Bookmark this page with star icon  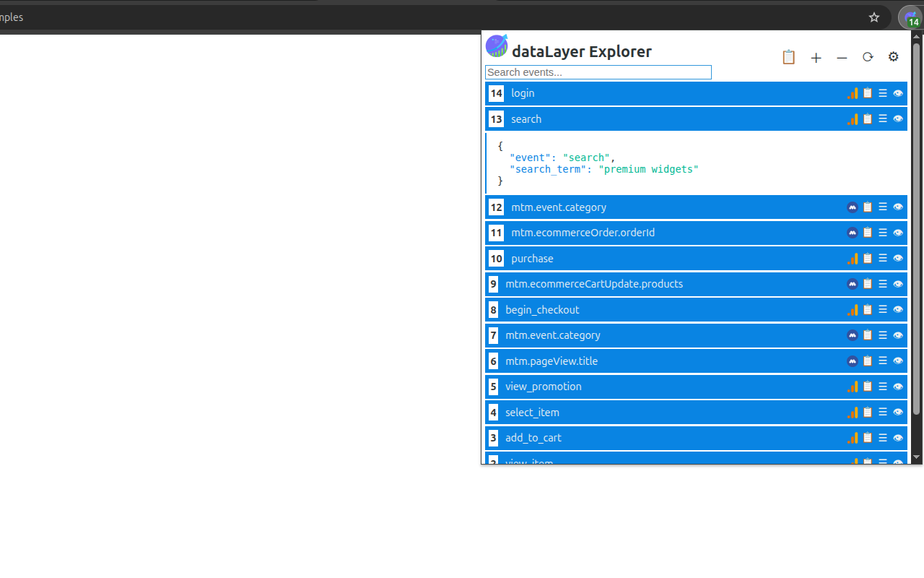point(874,17)
